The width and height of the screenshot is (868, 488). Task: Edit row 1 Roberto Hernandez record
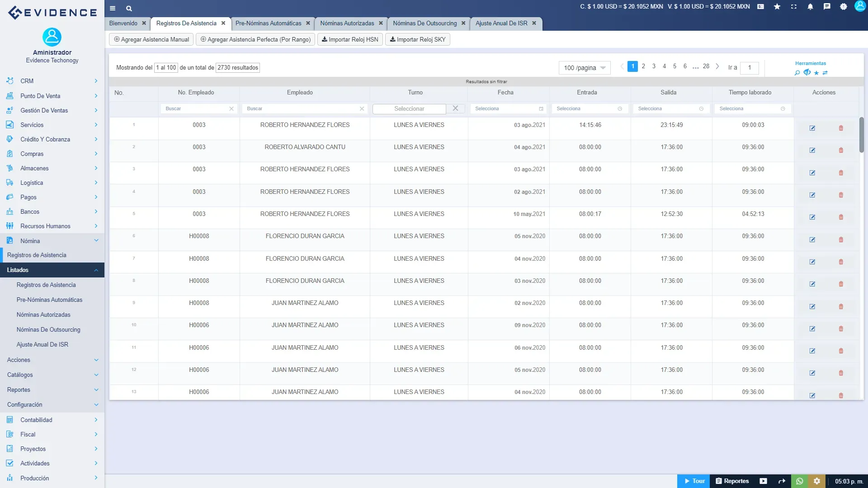pyautogui.click(x=812, y=128)
